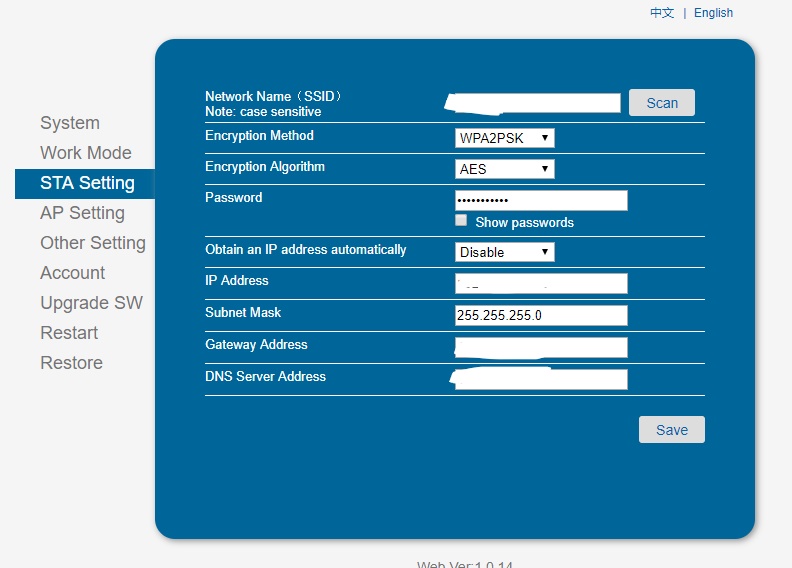
Task: Expand the Encryption Algorithm AES dropdown
Action: [x=504, y=169]
